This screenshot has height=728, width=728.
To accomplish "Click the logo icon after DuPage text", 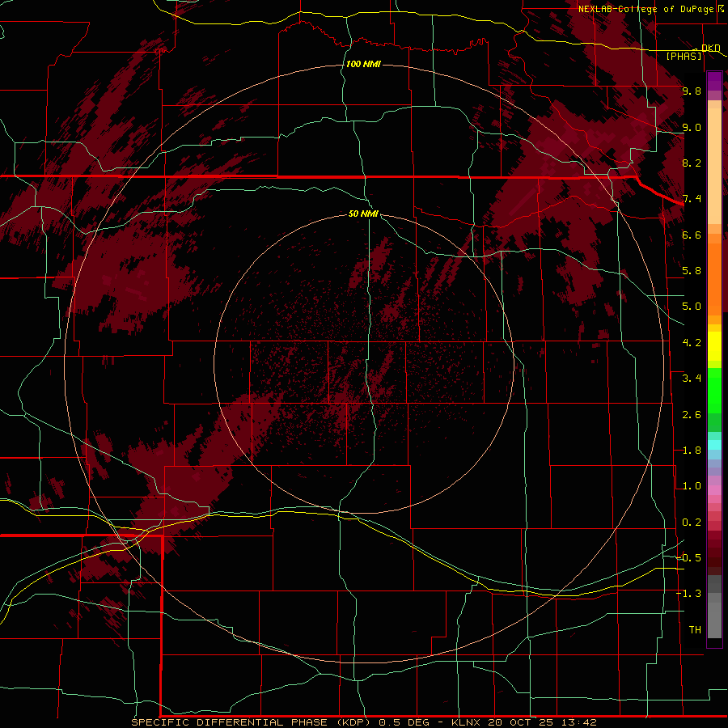I will click(x=720, y=9).
